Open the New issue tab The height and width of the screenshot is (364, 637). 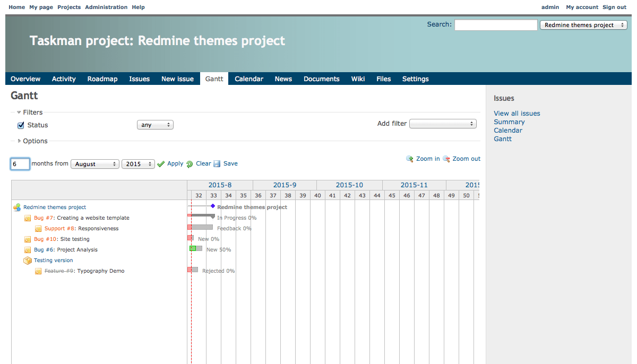[x=177, y=79]
